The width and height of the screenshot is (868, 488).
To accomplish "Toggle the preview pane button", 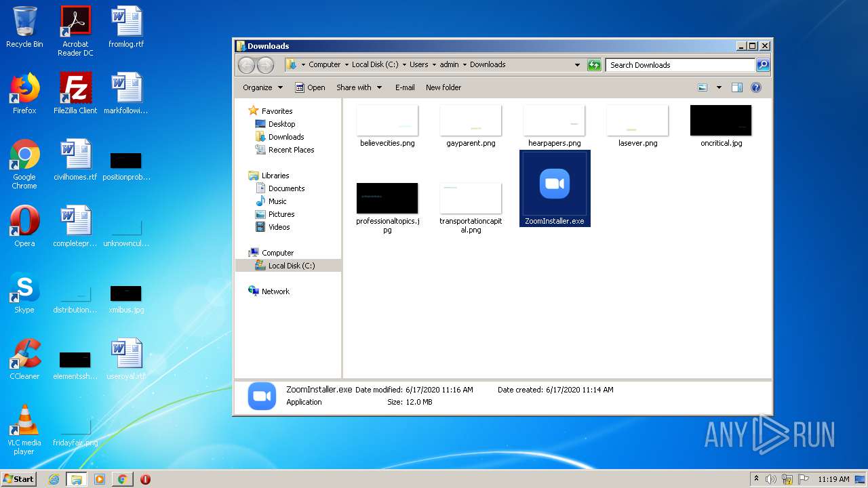I will point(737,87).
